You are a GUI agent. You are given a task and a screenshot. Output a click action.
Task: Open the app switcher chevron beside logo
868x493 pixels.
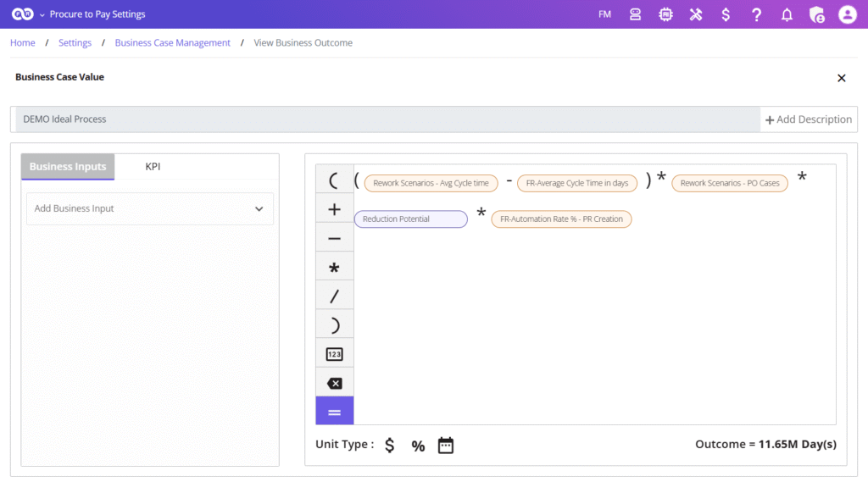[x=42, y=14]
